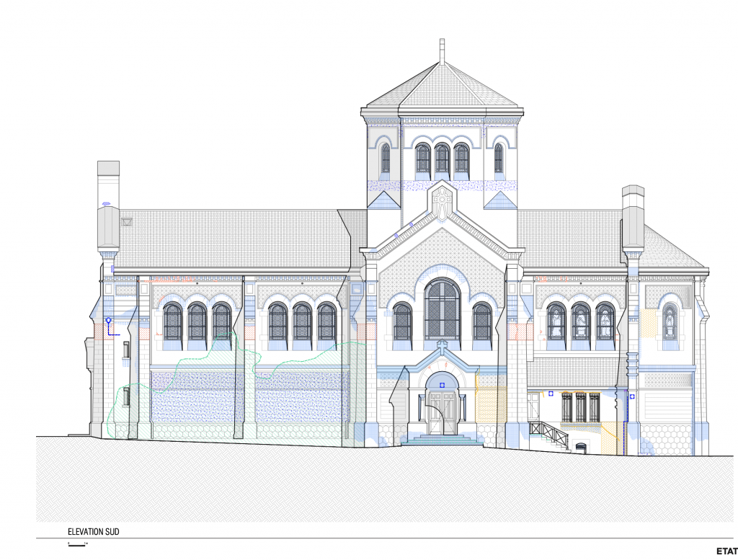Viewport: 738px width, 560px height.
Task: Select blue square marker left of barred windows
Action: tap(551, 394)
